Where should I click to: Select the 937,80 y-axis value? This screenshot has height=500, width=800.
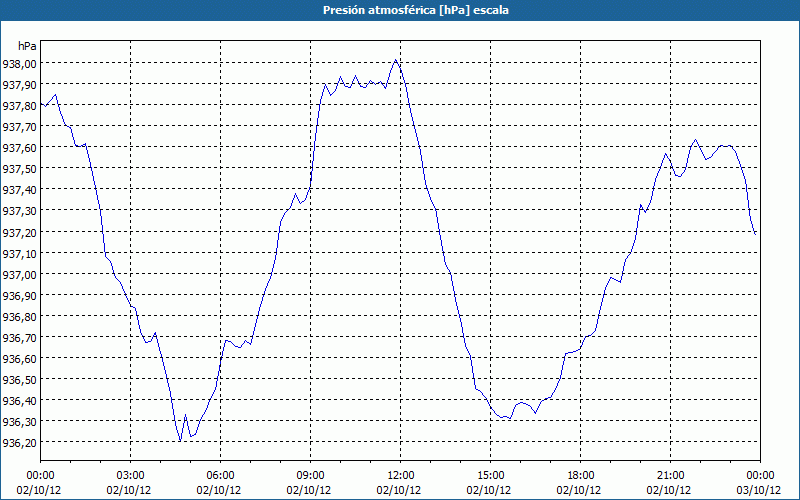coord(19,106)
